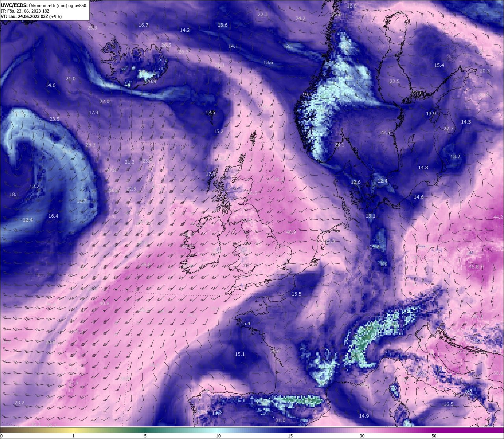
Task: Click the 12.5 value on the map
Action: (210, 113)
